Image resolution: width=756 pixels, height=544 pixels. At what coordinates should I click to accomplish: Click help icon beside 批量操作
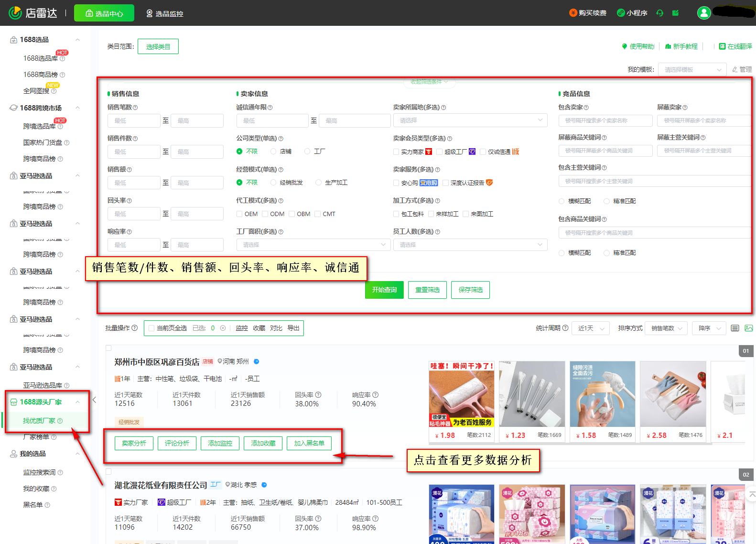[x=134, y=328]
